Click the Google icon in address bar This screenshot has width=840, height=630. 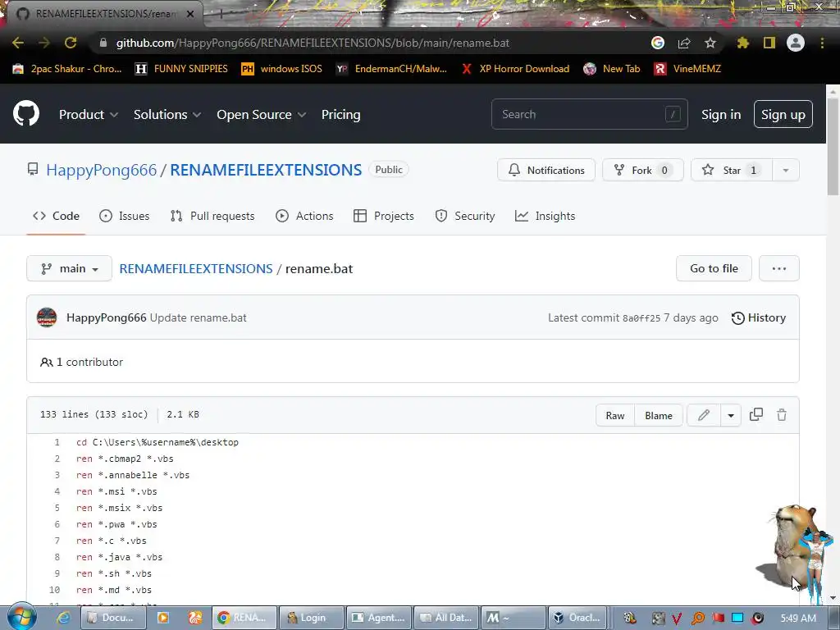(658, 43)
